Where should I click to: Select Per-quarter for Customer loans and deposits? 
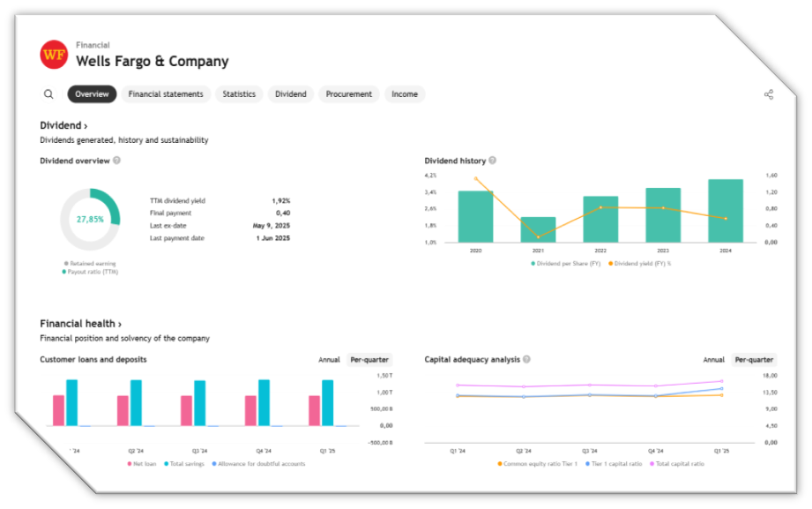click(x=369, y=360)
